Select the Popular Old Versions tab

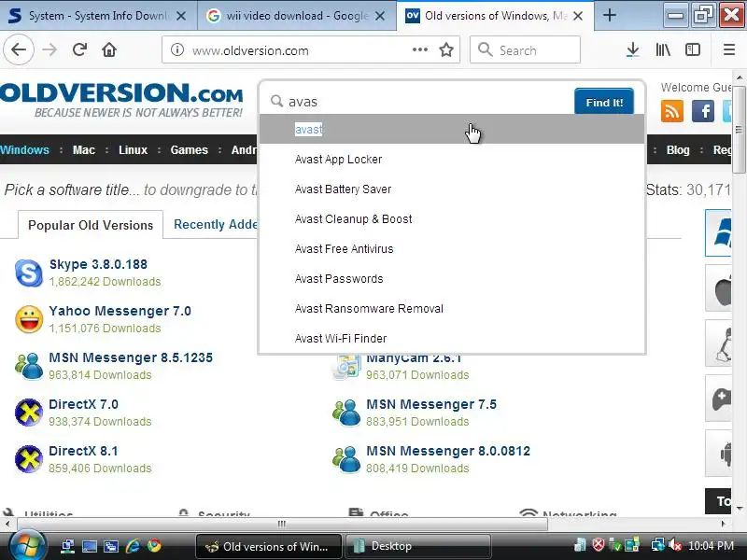91,225
